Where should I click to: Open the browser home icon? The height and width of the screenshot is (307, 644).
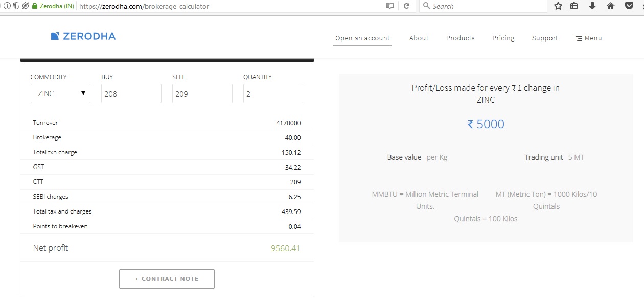[x=610, y=6]
